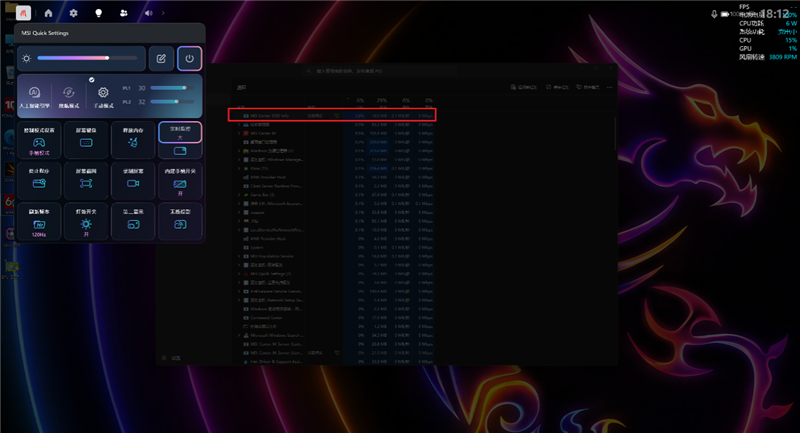Click Efficiency mode in Task Manager

[588, 87]
